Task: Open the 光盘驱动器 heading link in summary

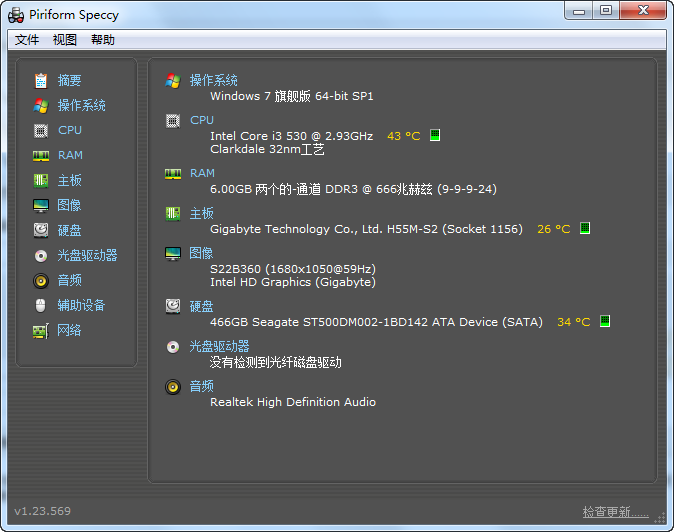Action: coord(220,346)
